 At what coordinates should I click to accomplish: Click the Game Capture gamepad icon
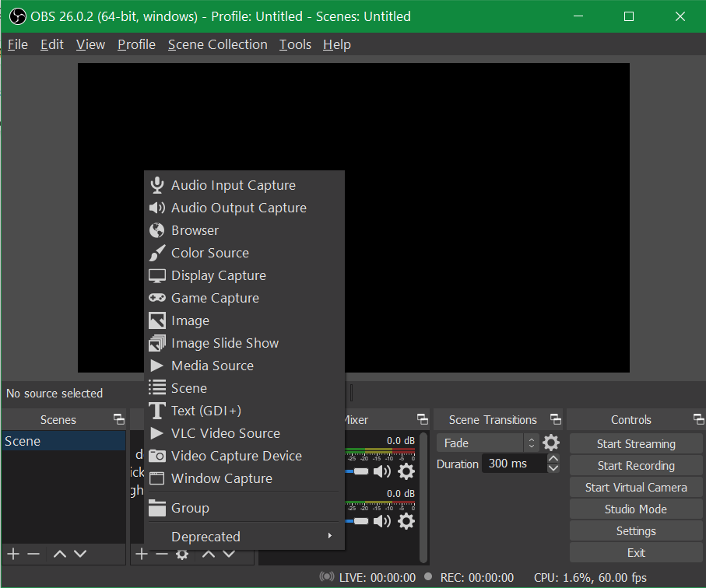[156, 298]
